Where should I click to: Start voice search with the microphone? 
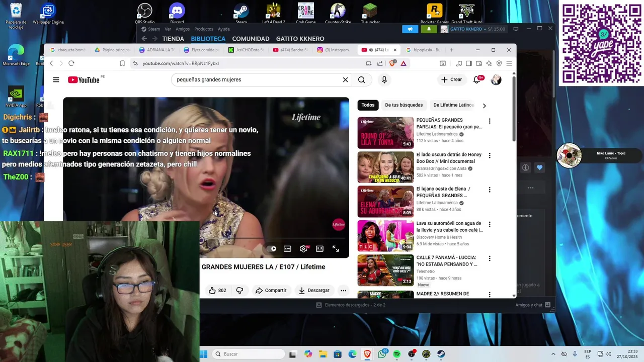click(384, 79)
